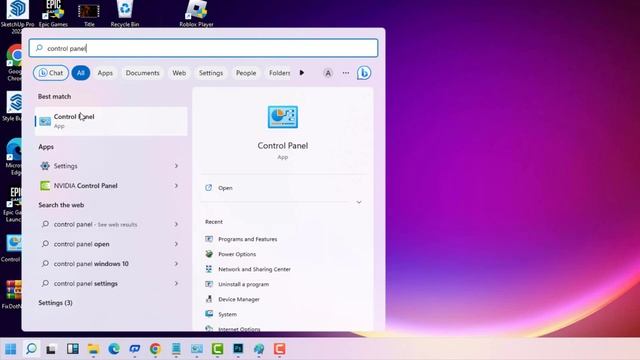The image size is (640, 360).
Task: Click Open under Control Panel
Action: coord(225,188)
